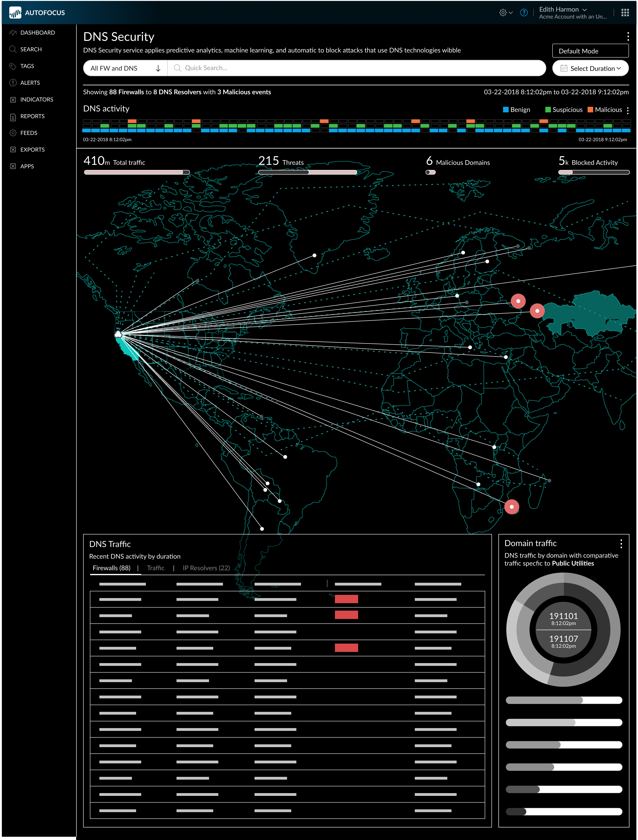This screenshot has height=840, width=638.
Task: Open the settings gear menu
Action: (506, 13)
